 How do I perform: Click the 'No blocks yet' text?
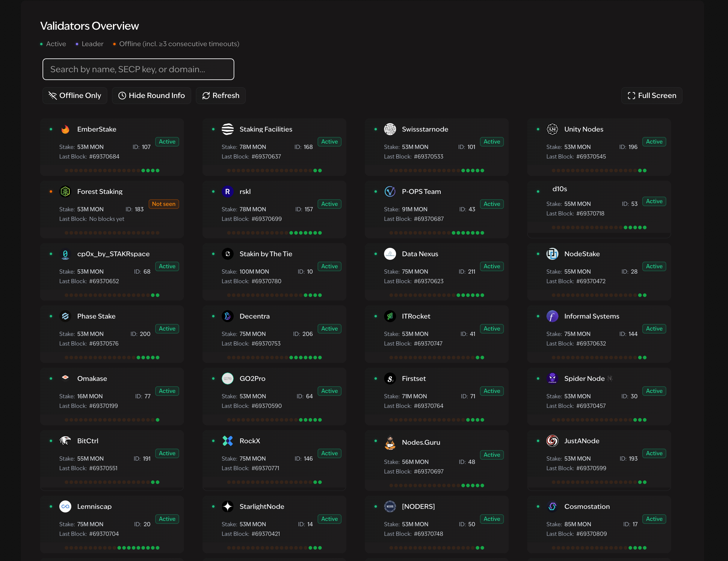[x=107, y=219]
